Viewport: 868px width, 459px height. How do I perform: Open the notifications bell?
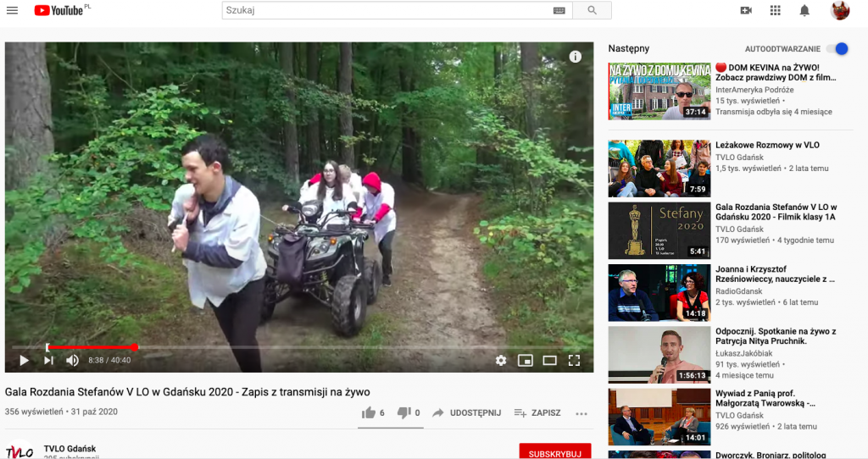(804, 10)
